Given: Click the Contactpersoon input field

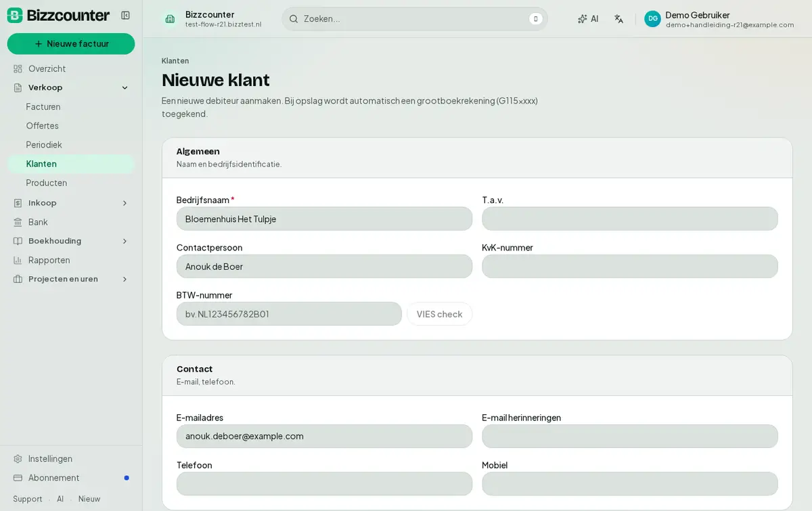Looking at the screenshot, I should click(324, 266).
